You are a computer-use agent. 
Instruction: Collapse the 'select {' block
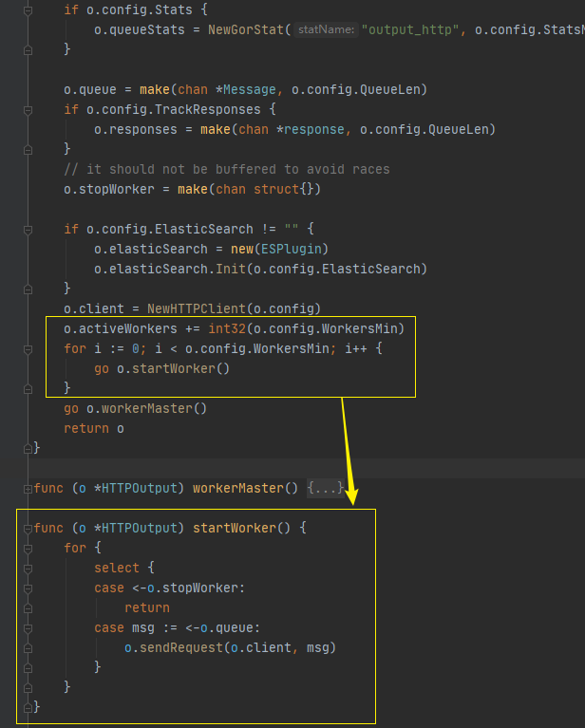coord(28,569)
